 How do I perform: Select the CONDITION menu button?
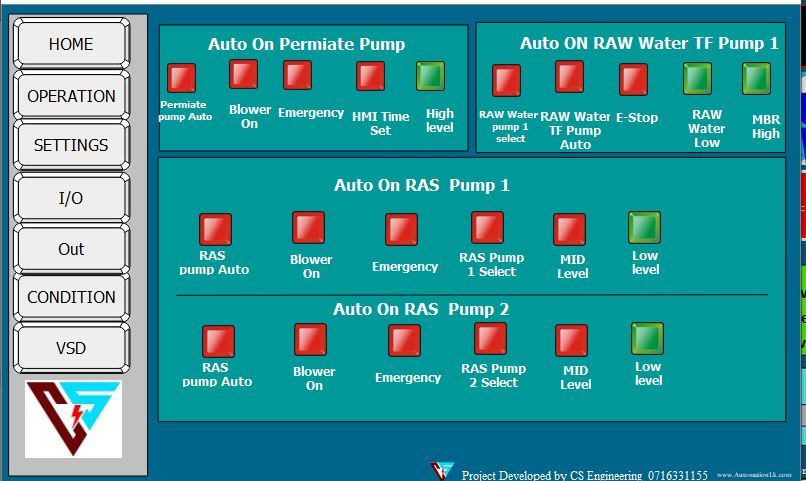(x=71, y=297)
